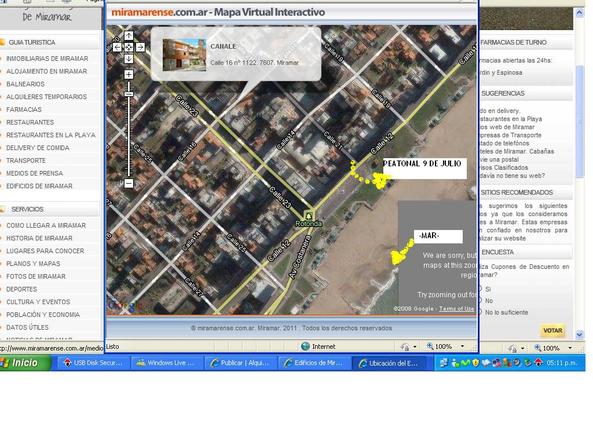Open the CANALE building thumbnail

coord(184,55)
